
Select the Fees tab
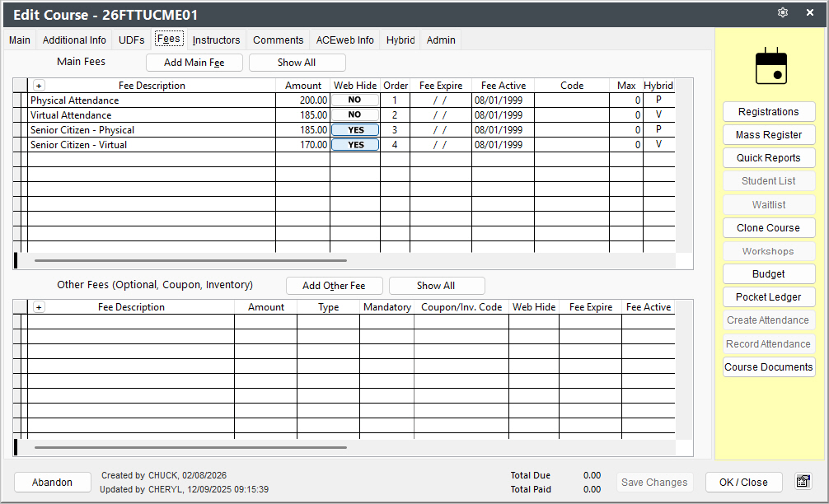point(169,39)
